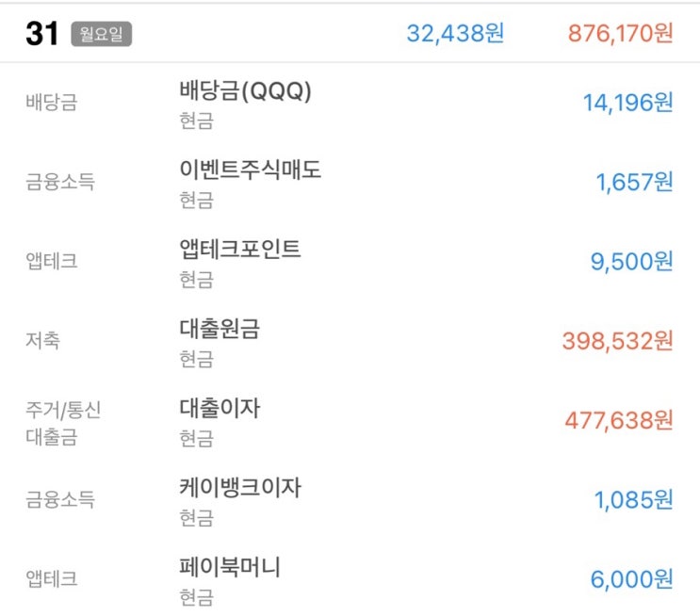The height and width of the screenshot is (616, 700).
Task: Click the 배당금 category label
Action: point(52,103)
